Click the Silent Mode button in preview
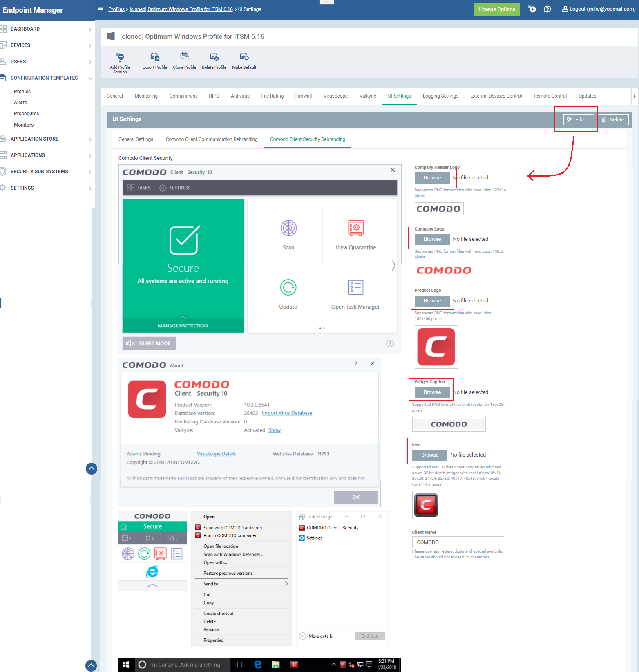This screenshot has width=639, height=672. point(149,343)
